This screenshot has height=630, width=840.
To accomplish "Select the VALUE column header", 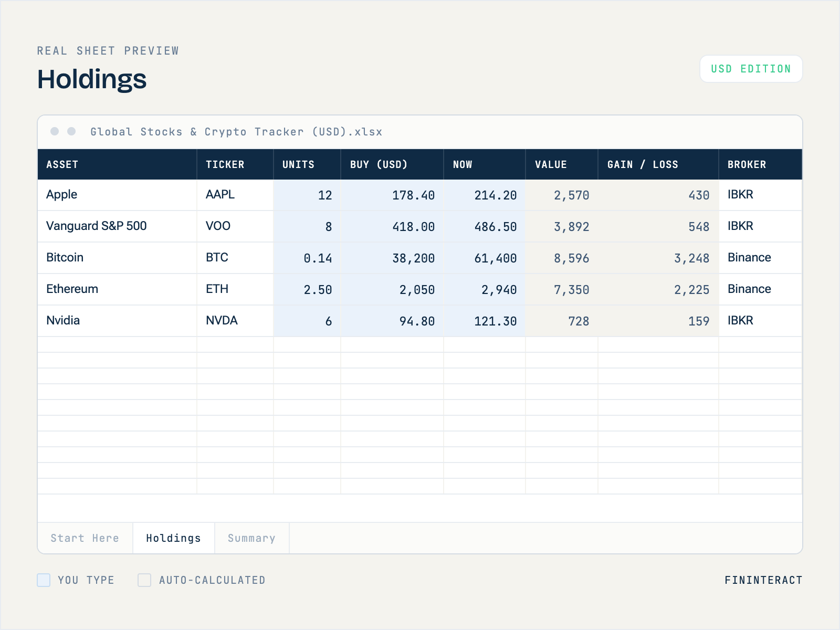I will [562, 164].
